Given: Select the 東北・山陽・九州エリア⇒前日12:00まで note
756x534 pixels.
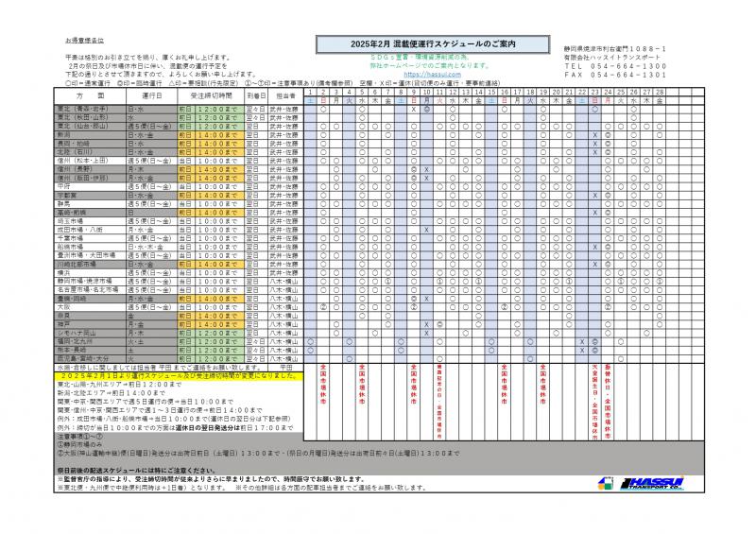Looking at the screenshot, I should coord(119,385).
